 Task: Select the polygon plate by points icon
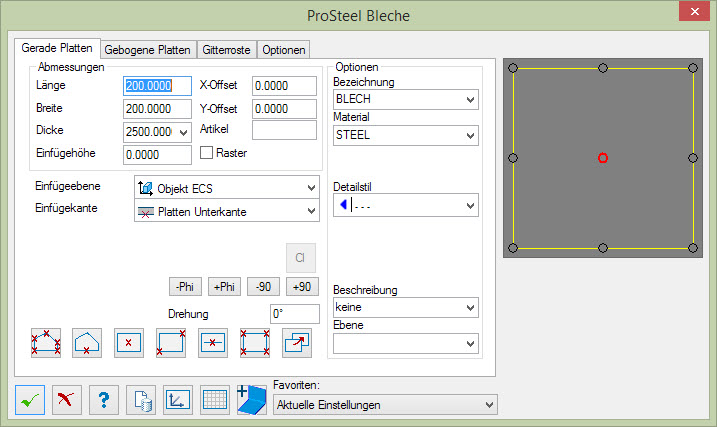[x=46, y=343]
